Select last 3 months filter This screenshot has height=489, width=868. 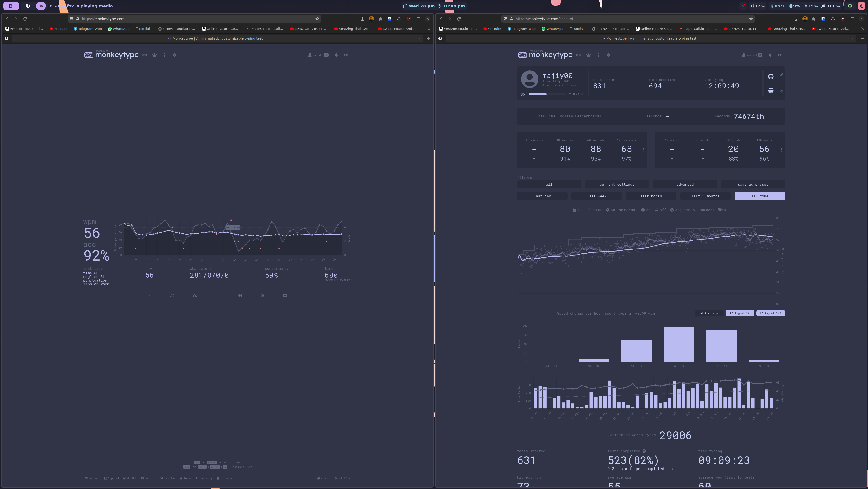point(705,196)
